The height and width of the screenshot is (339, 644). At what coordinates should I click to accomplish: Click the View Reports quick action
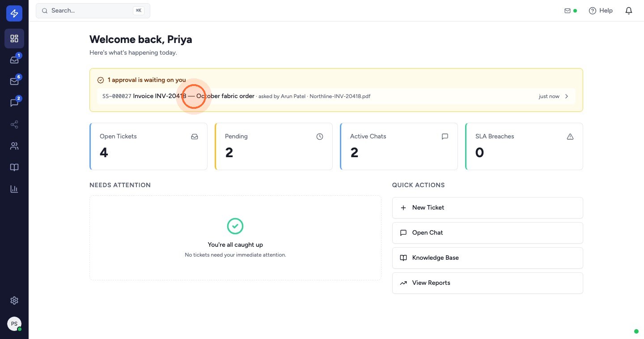(487, 283)
